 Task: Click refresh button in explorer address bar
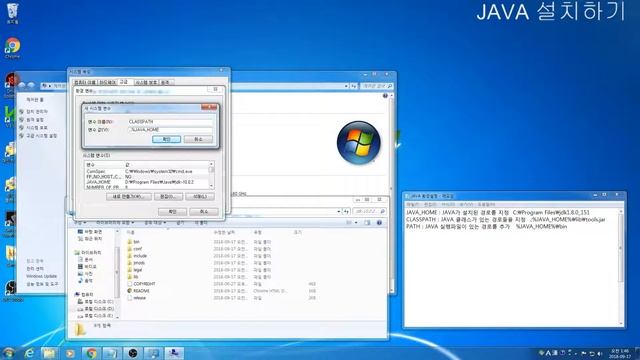tap(346, 211)
